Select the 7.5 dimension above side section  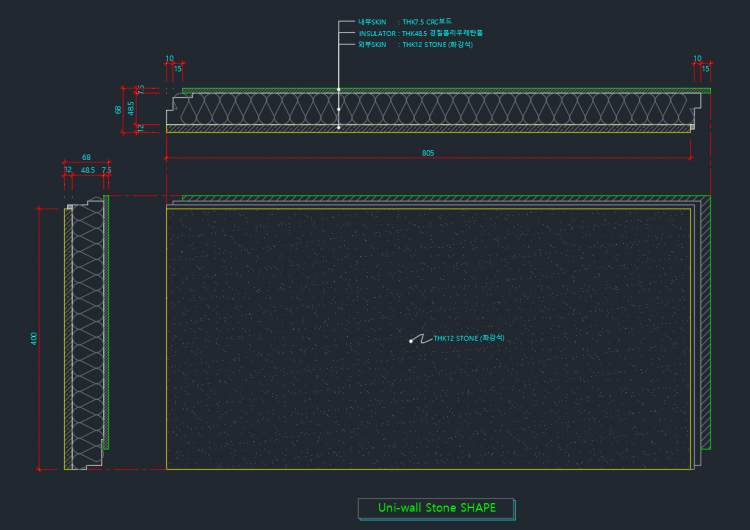(x=106, y=170)
